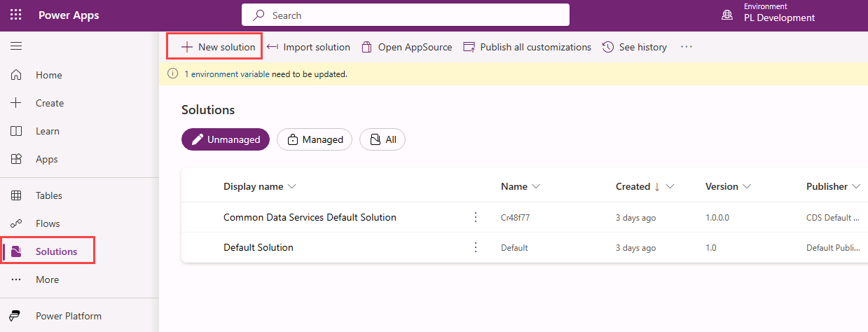The height and width of the screenshot is (332, 868).
Task: Click New solution button
Action: tap(214, 47)
